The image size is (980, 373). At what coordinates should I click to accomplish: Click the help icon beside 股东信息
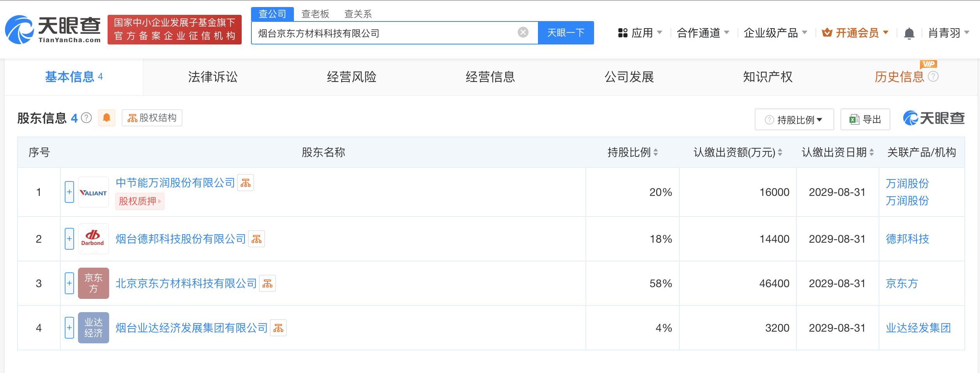[x=87, y=118]
